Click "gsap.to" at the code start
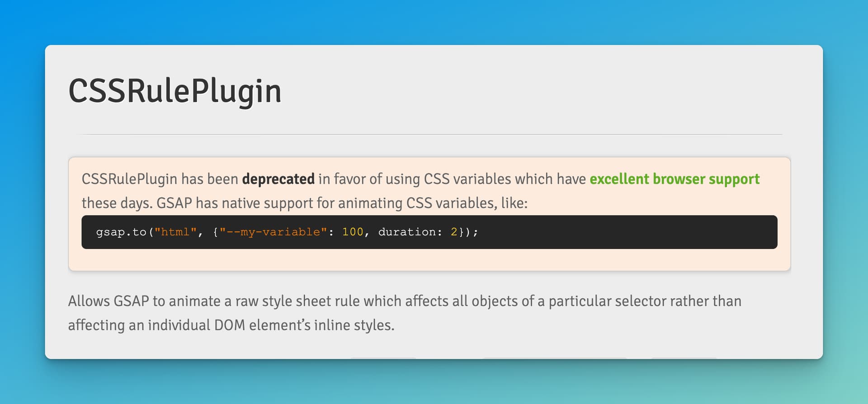 coord(121,232)
